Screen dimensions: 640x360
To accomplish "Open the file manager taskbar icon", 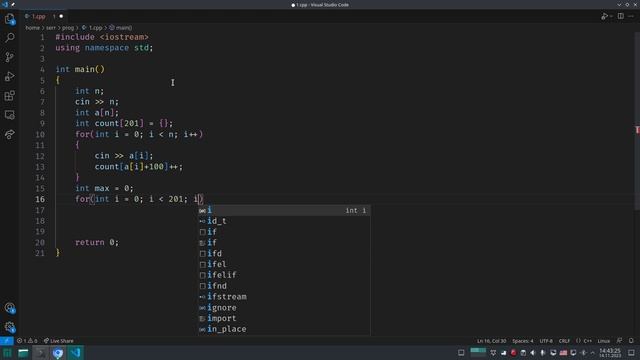I will (23, 353).
